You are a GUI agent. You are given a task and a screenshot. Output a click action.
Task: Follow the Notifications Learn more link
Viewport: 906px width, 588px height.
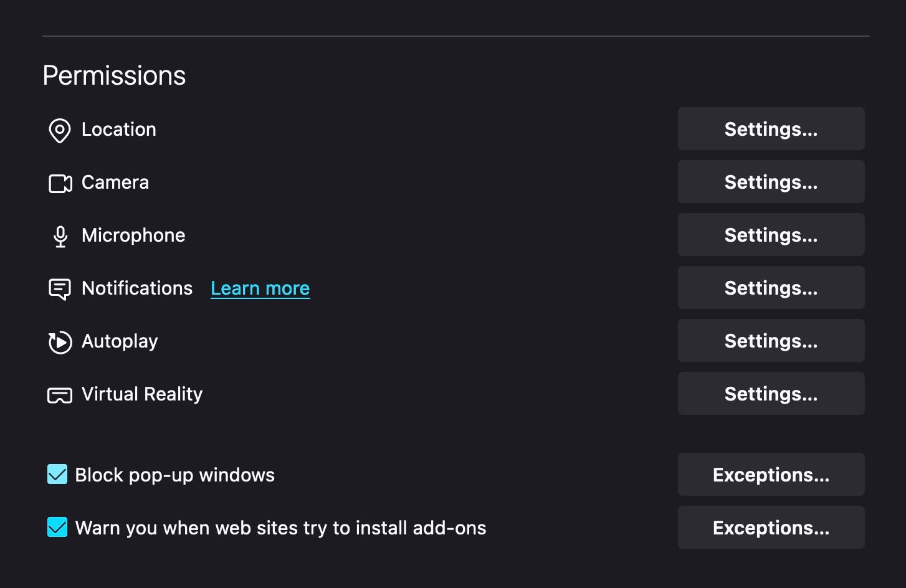tap(260, 288)
